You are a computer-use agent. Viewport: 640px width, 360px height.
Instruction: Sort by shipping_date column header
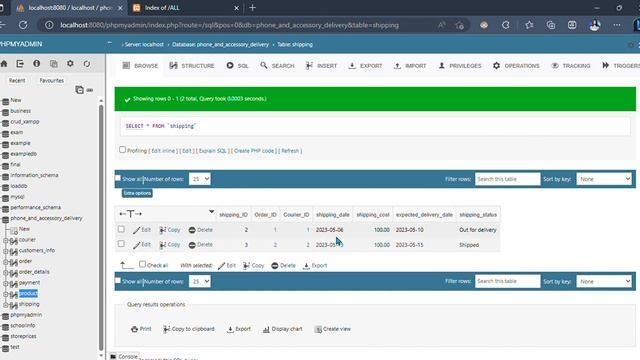pyautogui.click(x=333, y=215)
